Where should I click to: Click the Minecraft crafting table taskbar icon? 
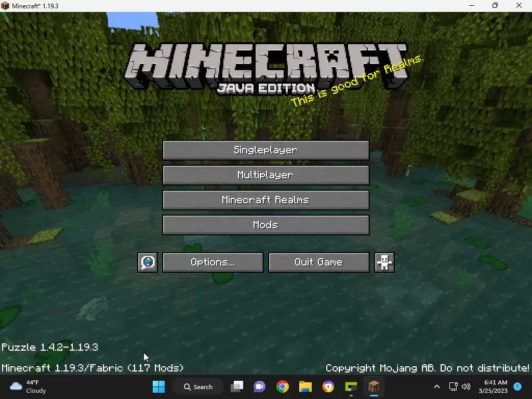(374, 387)
